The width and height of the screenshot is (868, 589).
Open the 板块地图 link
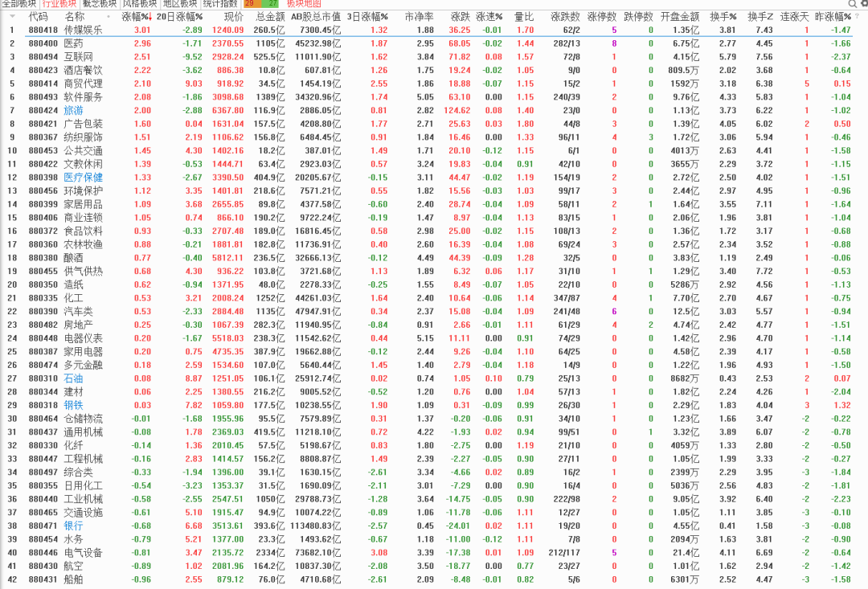click(x=304, y=3)
